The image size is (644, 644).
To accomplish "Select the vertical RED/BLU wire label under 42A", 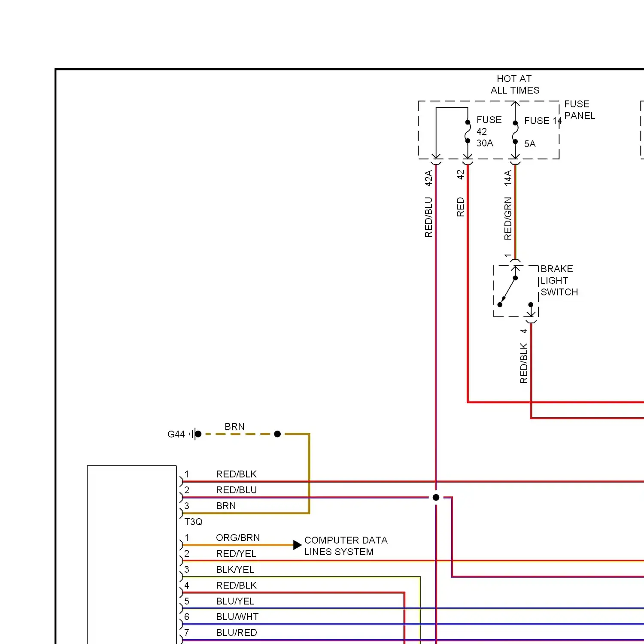I will (428, 217).
